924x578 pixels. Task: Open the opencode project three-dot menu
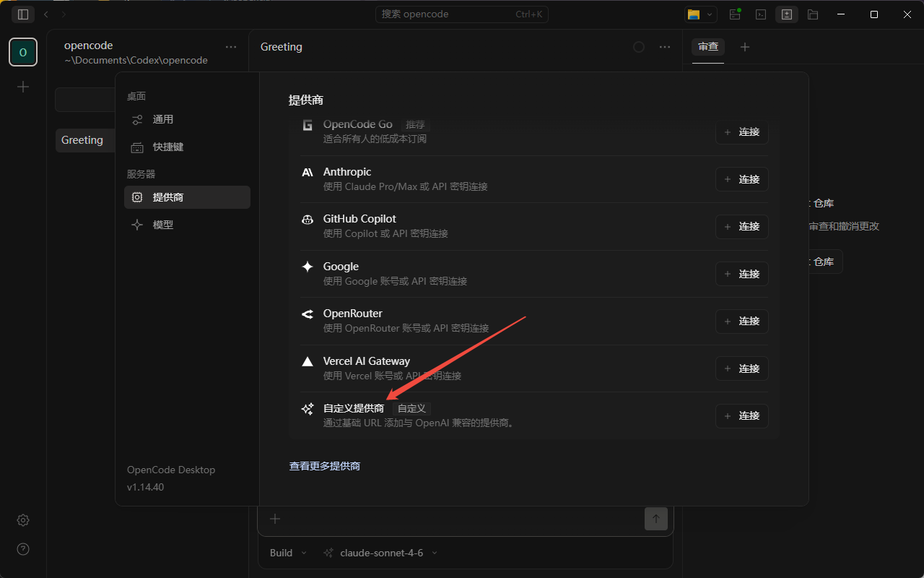[231, 47]
